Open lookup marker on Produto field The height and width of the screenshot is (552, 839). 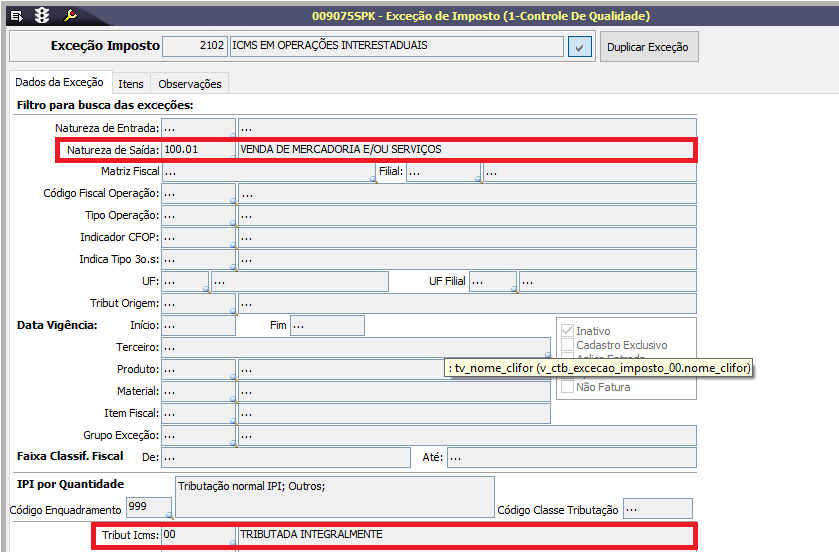tap(233, 377)
